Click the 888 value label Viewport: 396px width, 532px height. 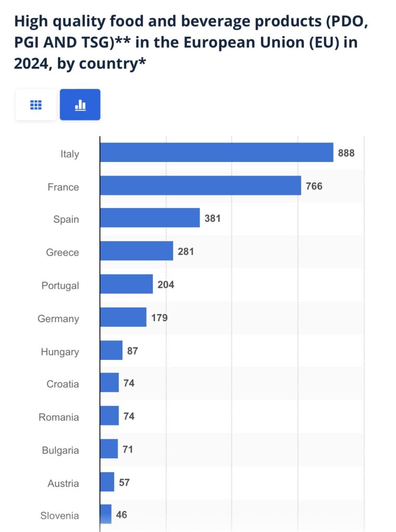pyautogui.click(x=346, y=153)
